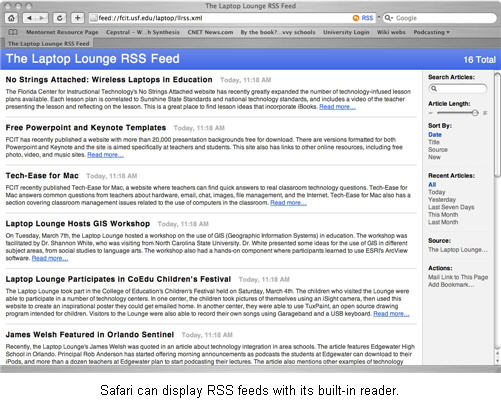Sort articles by Date
The width and height of the screenshot is (501, 407).
(x=435, y=135)
